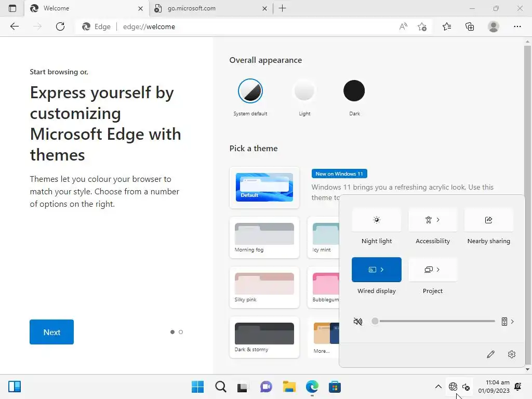This screenshot has height=399, width=532.
Task: Click the muted volume tray icon
Action: pyautogui.click(x=466, y=387)
